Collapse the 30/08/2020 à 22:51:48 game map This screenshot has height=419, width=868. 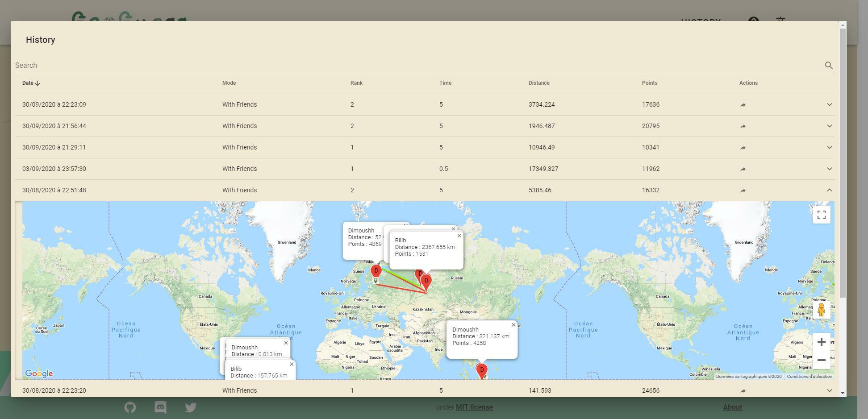830,190
